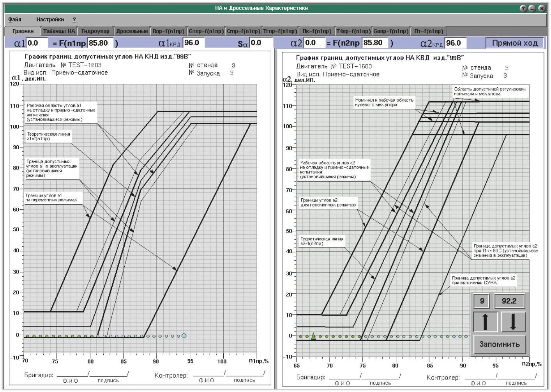The height and width of the screenshot is (392, 551).
Task: Minimize the window via title bar
Action: pos(532,8)
